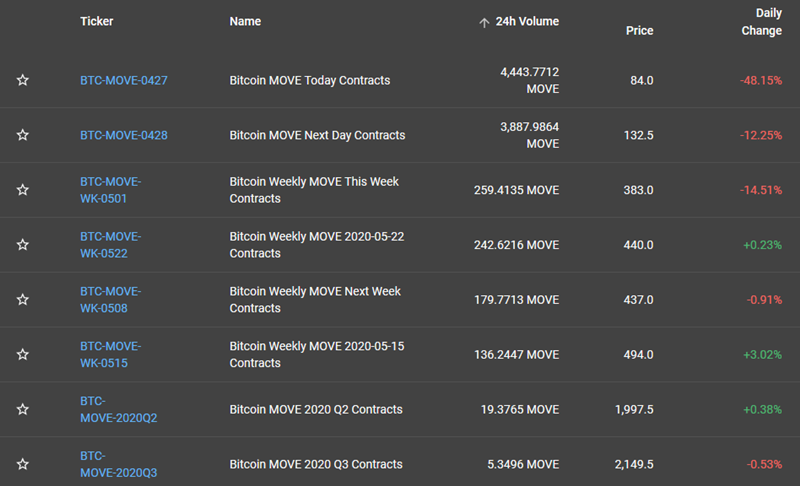Click the price value 383.0
The width and height of the screenshot is (800, 486).
pyautogui.click(x=638, y=190)
